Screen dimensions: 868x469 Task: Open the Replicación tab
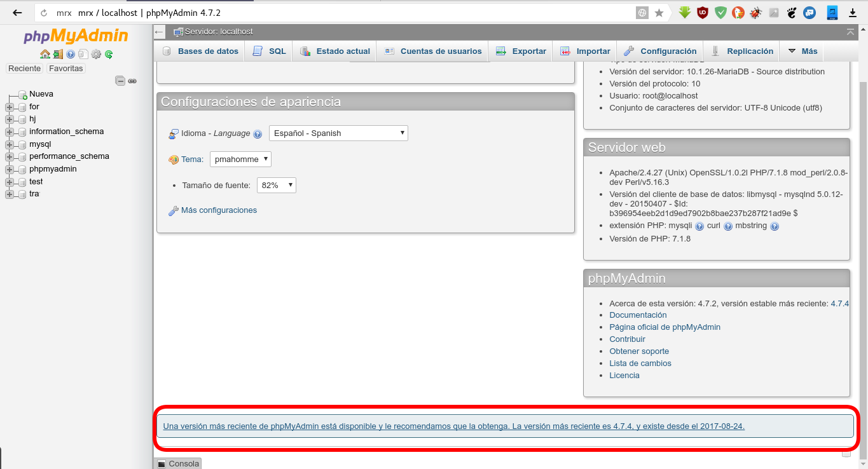click(742, 51)
